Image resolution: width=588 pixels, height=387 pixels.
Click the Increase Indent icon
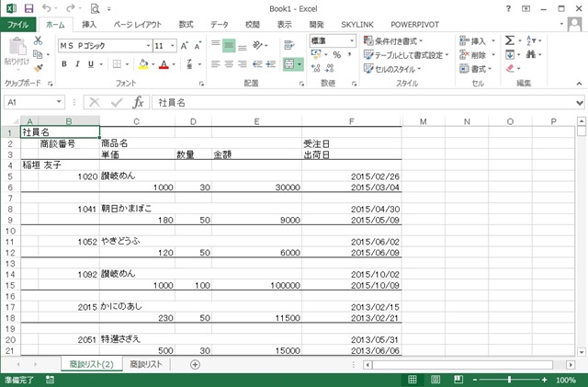point(271,64)
